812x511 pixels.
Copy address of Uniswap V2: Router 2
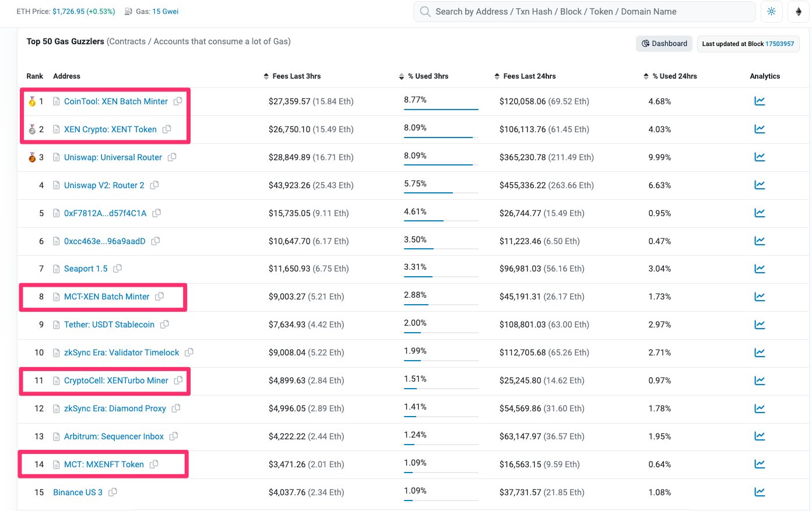click(154, 185)
